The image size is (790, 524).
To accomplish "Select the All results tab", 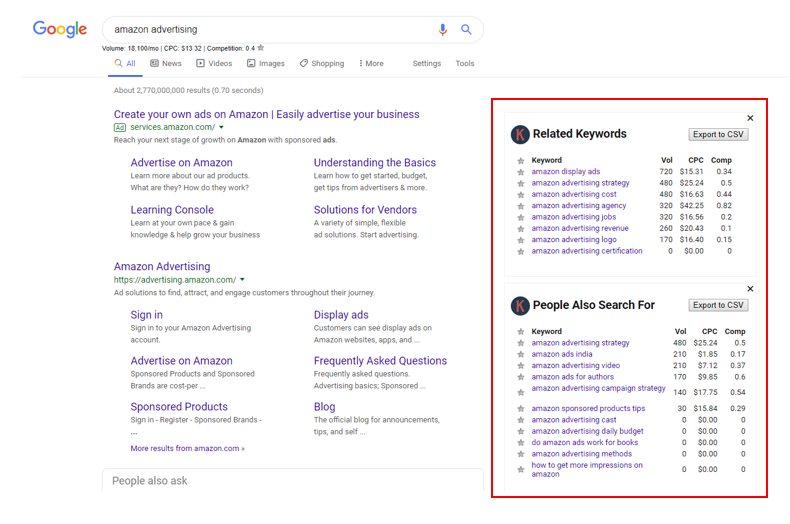I will click(125, 63).
